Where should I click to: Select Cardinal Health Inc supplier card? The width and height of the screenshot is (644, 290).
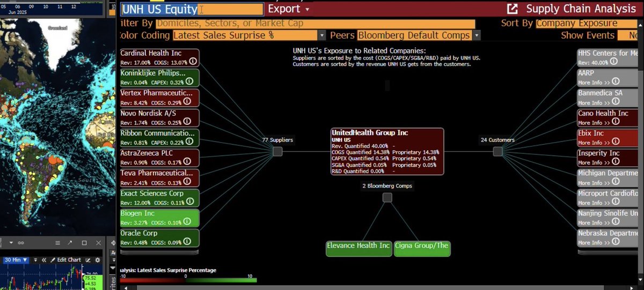point(159,58)
